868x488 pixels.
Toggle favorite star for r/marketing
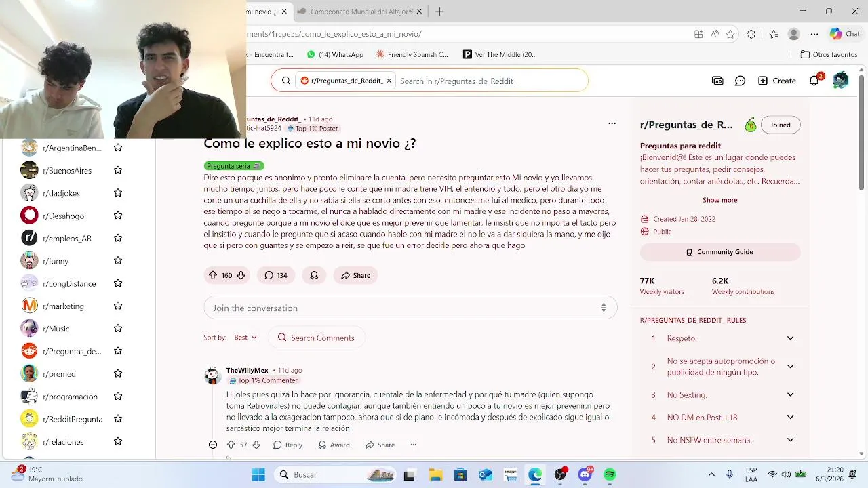[118, 306]
